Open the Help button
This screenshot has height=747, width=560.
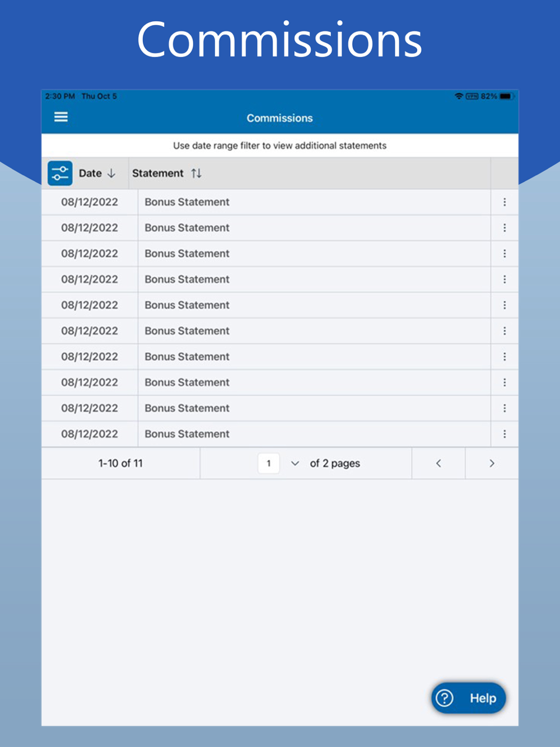[469, 698]
